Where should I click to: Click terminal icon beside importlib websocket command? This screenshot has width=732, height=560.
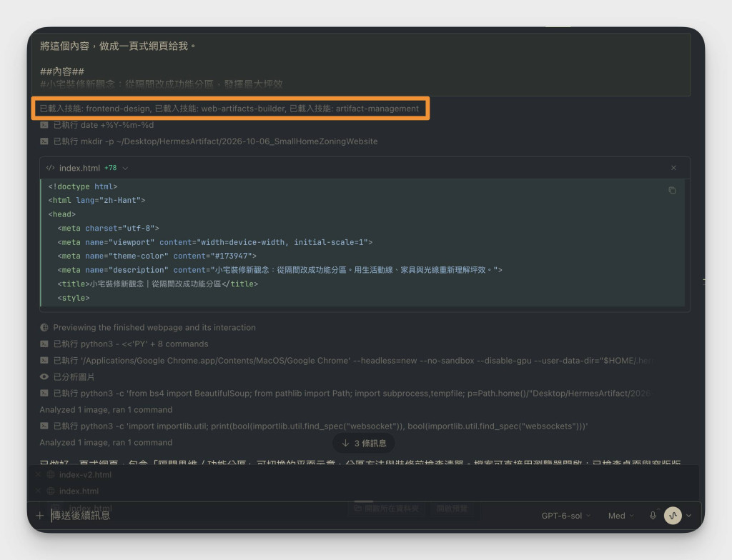pyautogui.click(x=44, y=426)
